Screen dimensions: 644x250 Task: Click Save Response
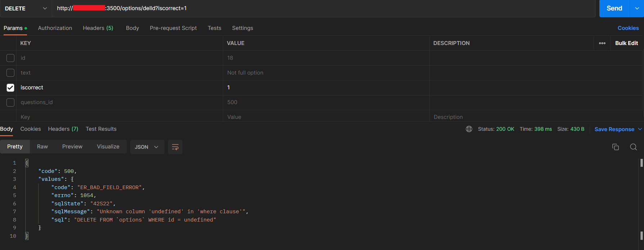pyautogui.click(x=614, y=129)
